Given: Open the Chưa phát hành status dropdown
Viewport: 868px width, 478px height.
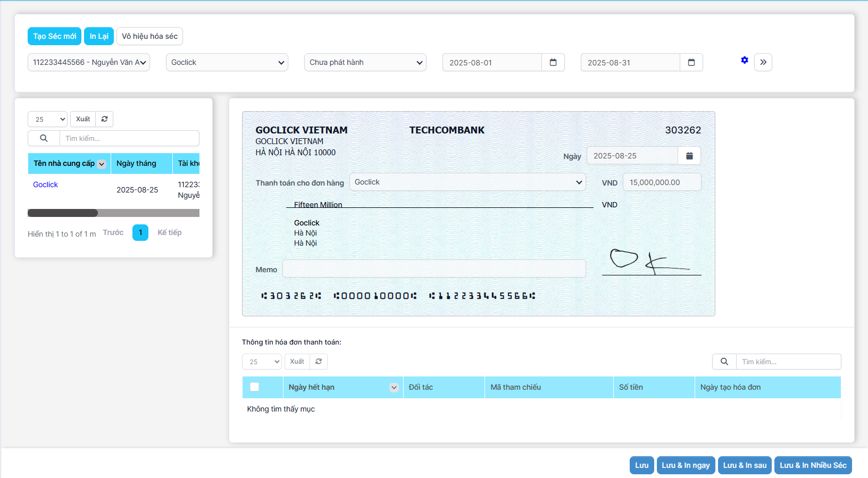Looking at the screenshot, I should tap(365, 62).
